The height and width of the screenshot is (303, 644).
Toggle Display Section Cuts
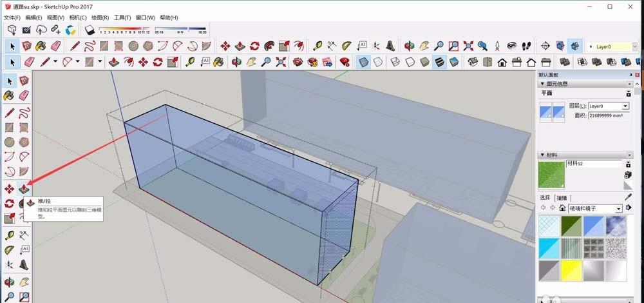pyautogui.click(x=575, y=46)
